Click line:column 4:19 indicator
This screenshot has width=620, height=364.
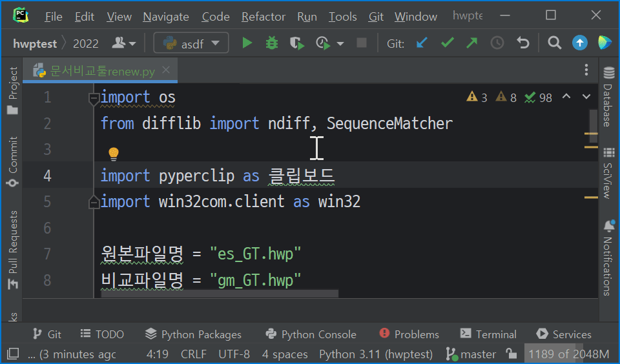[x=158, y=354]
